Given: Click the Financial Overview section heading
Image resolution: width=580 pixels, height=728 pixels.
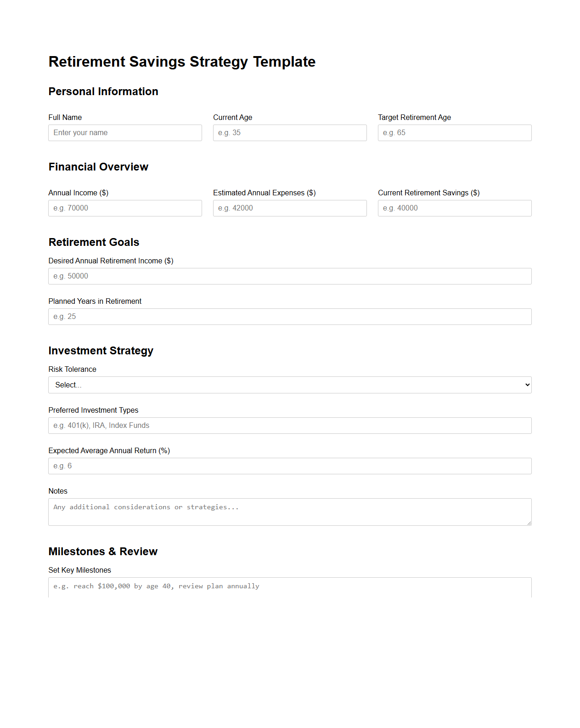Looking at the screenshot, I should (98, 167).
